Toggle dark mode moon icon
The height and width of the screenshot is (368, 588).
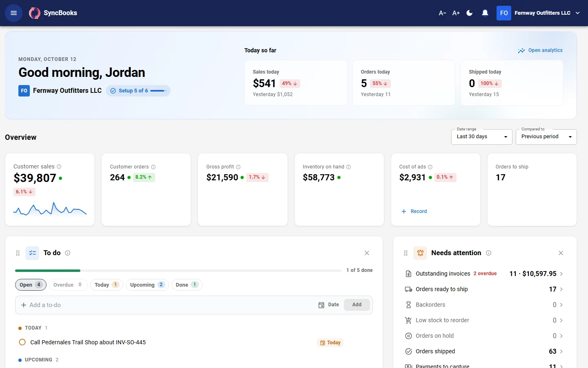[x=470, y=13]
